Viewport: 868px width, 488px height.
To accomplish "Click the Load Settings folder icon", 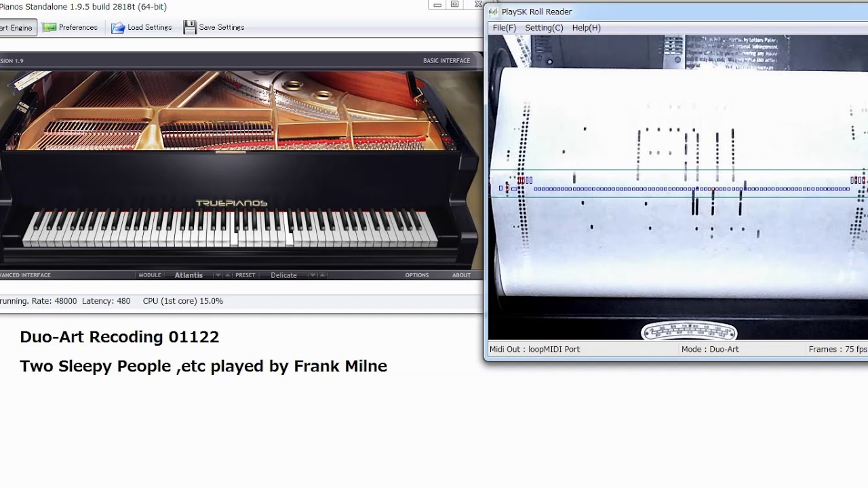I will coord(118,27).
